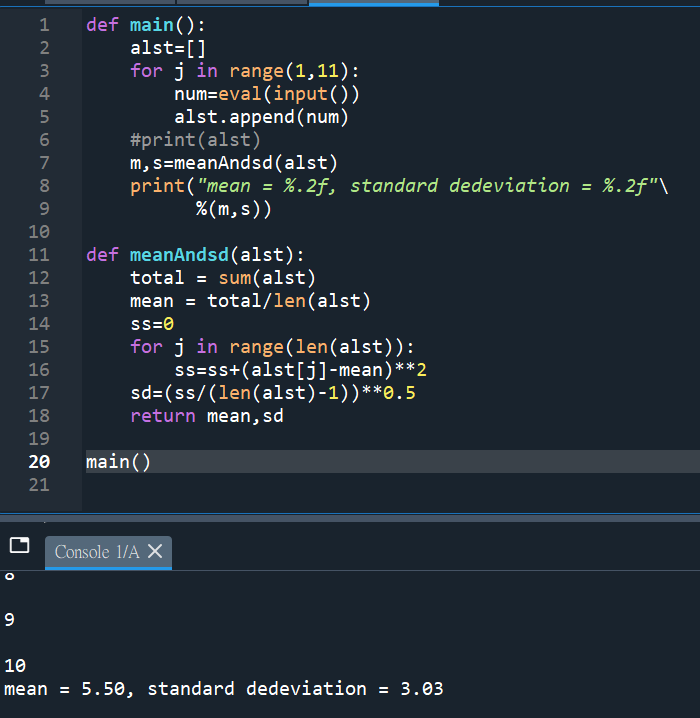Viewport: 700px width, 718px height.
Task: Click the 'num=eval(input())' line
Action: [x=266, y=94]
